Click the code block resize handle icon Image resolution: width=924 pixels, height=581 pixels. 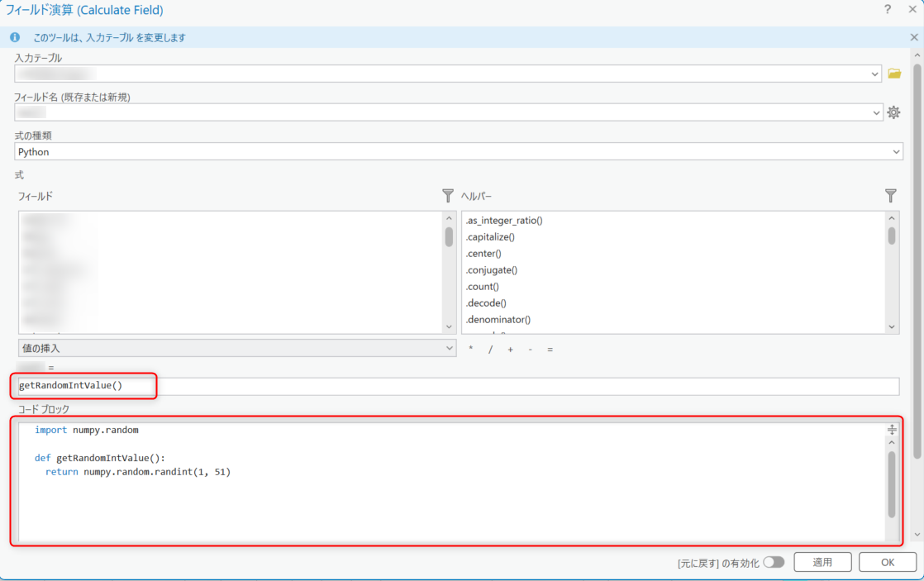coord(892,430)
